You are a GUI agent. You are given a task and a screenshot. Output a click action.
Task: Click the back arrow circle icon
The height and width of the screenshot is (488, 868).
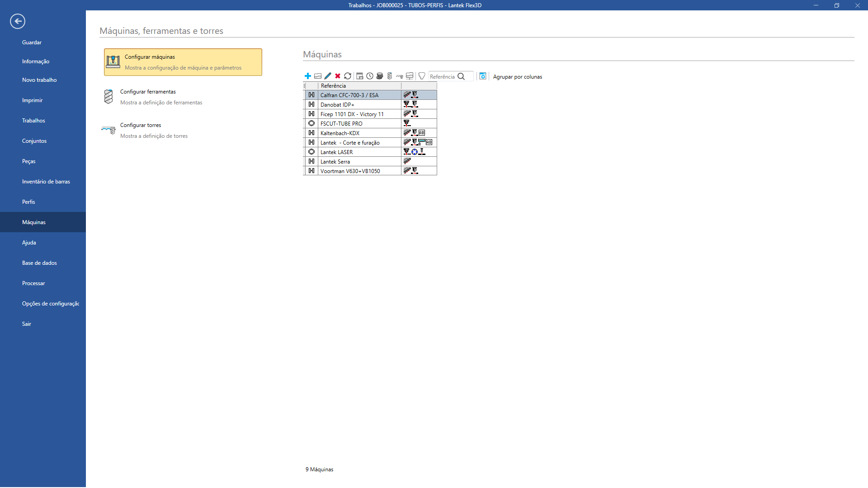pos(18,21)
